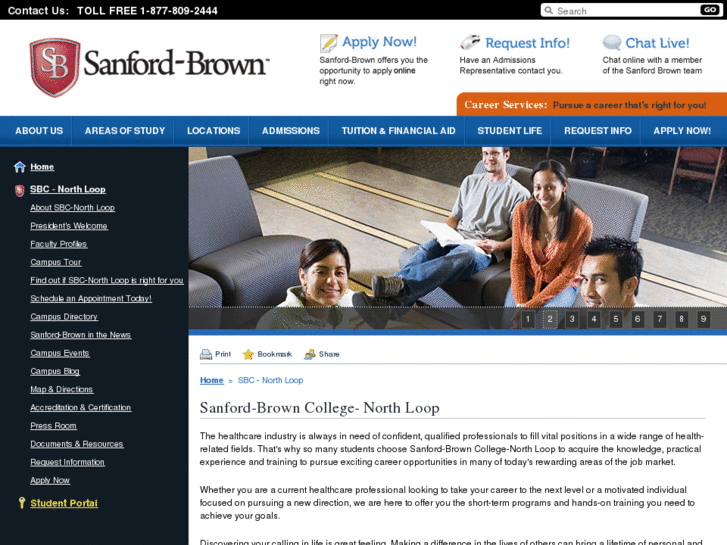
Task: Open President's Welcome link
Action: click(x=69, y=226)
